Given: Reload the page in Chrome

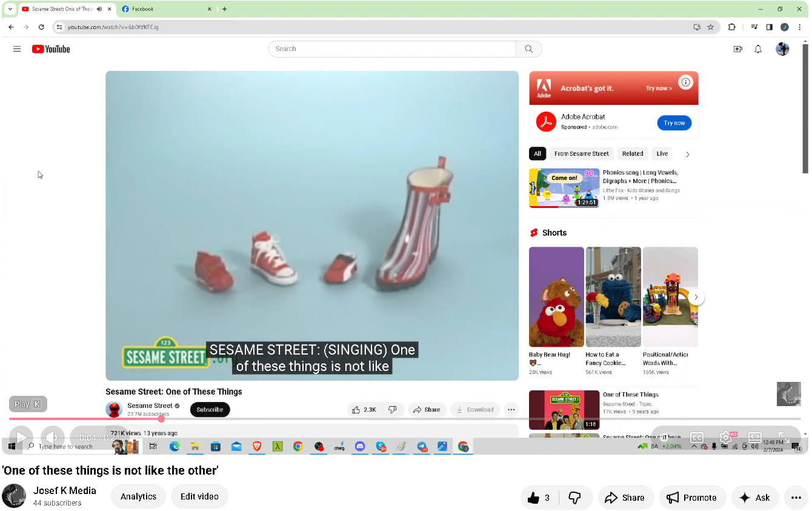Looking at the screenshot, I should [x=41, y=27].
